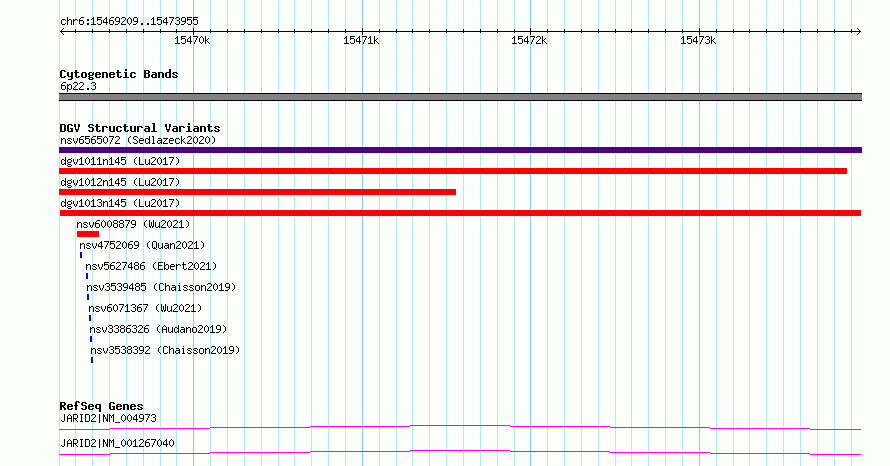Image resolution: width=890 pixels, height=466 pixels.
Task: Open the nsv3386326 (Audano2019) label
Action: (158, 329)
